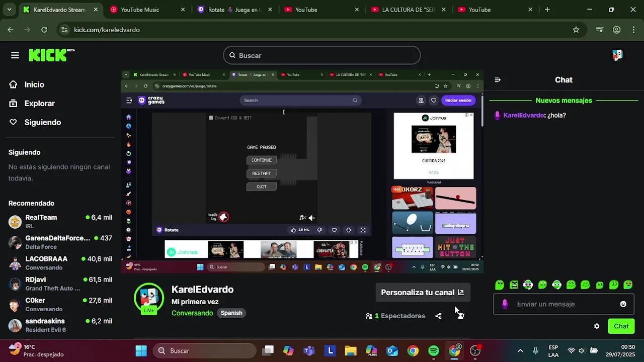The image size is (644, 362).
Task: Open Task View on taskbar
Action: tap(268, 350)
